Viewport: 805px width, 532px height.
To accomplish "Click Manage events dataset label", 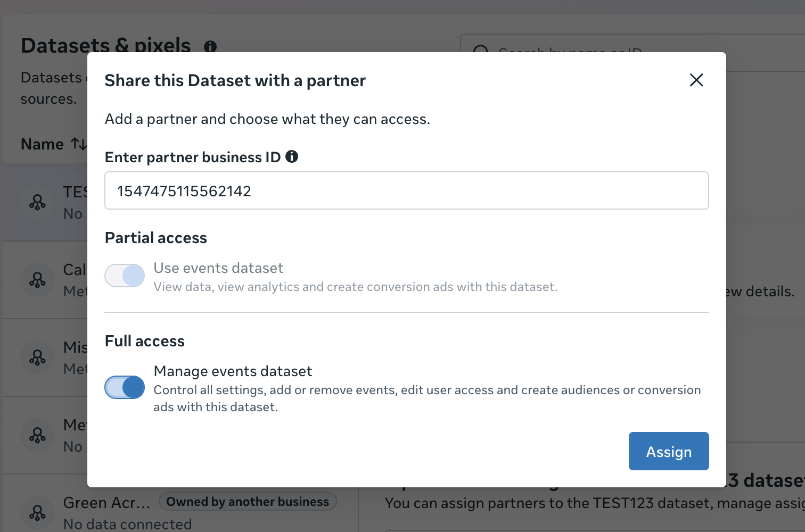I will [233, 371].
